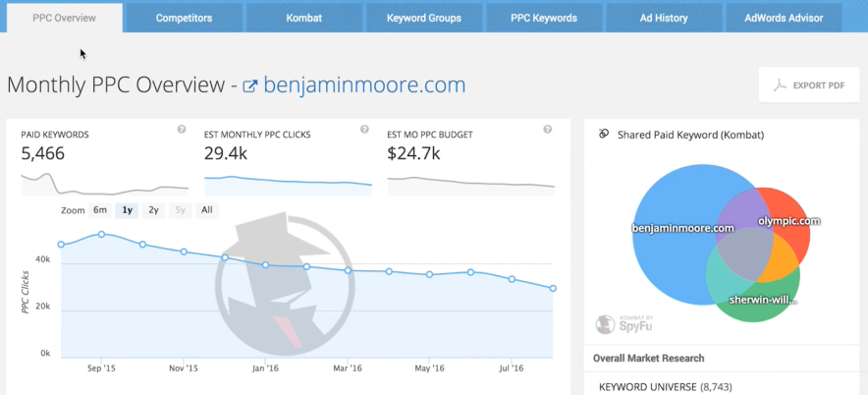Click the Sep '15 peak data point

coord(101,234)
